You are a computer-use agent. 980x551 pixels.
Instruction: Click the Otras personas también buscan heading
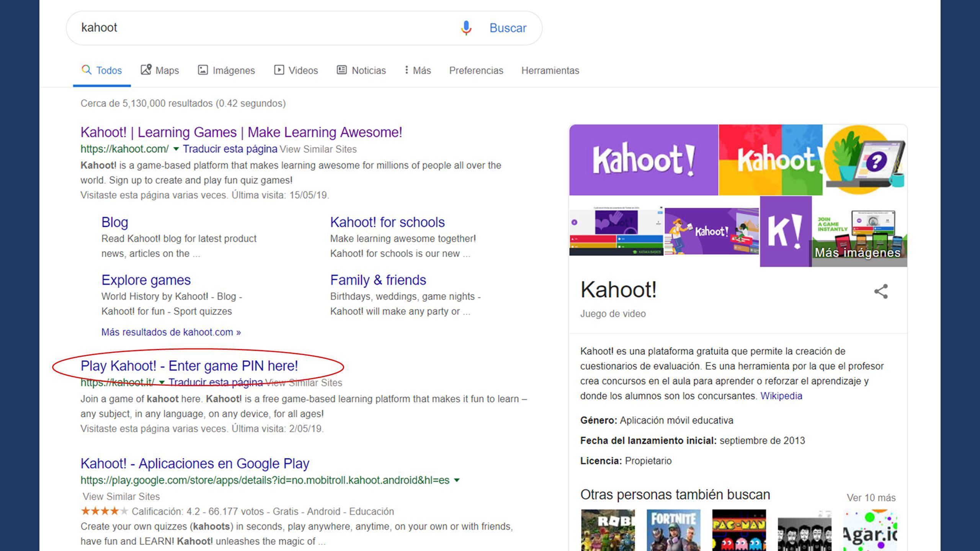coord(675,495)
